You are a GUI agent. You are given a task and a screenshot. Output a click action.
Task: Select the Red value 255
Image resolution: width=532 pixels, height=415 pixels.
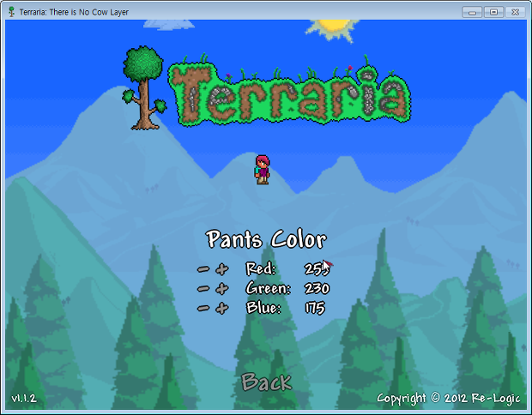[317, 269]
